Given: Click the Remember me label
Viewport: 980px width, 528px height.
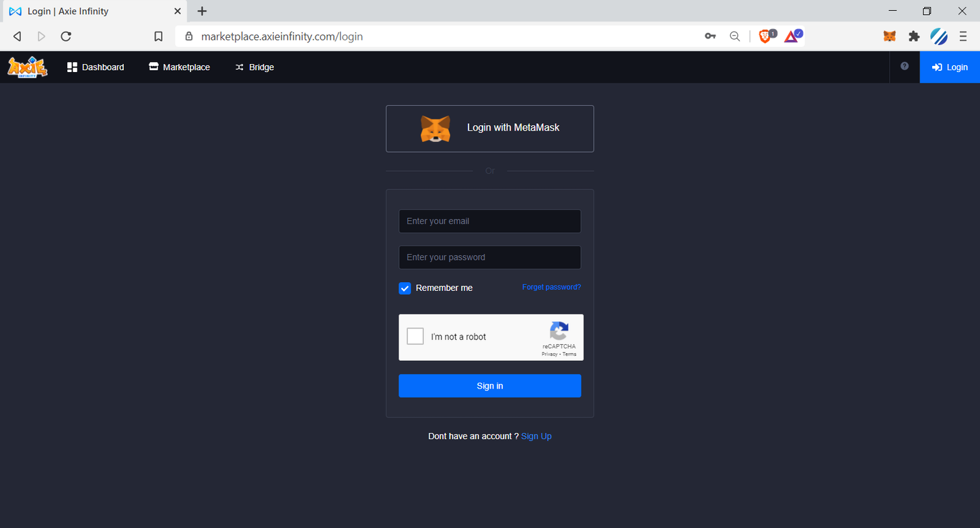Looking at the screenshot, I should tap(444, 288).
